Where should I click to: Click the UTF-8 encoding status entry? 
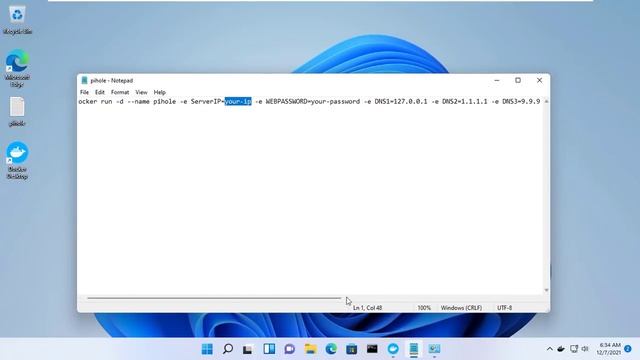pyautogui.click(x=504, y=308)
